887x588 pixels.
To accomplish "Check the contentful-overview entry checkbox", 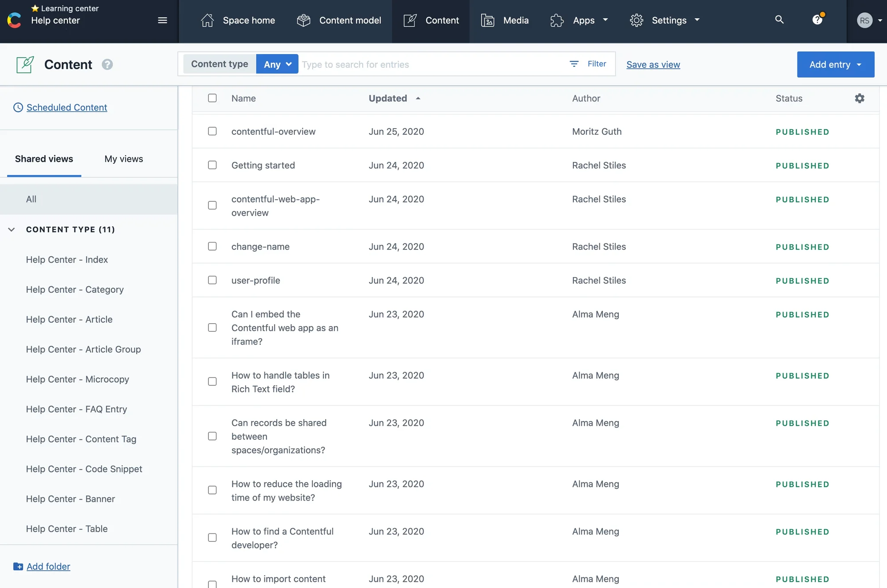I will point(212,131).
